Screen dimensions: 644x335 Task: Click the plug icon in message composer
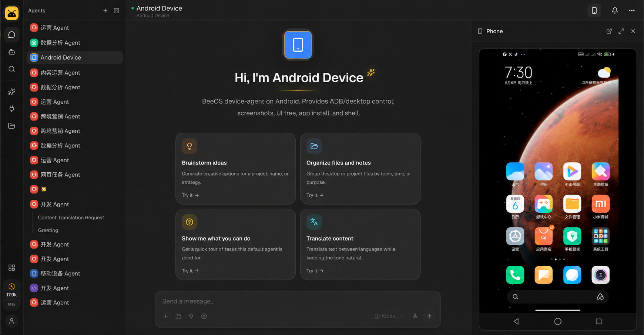coord(191,316)
